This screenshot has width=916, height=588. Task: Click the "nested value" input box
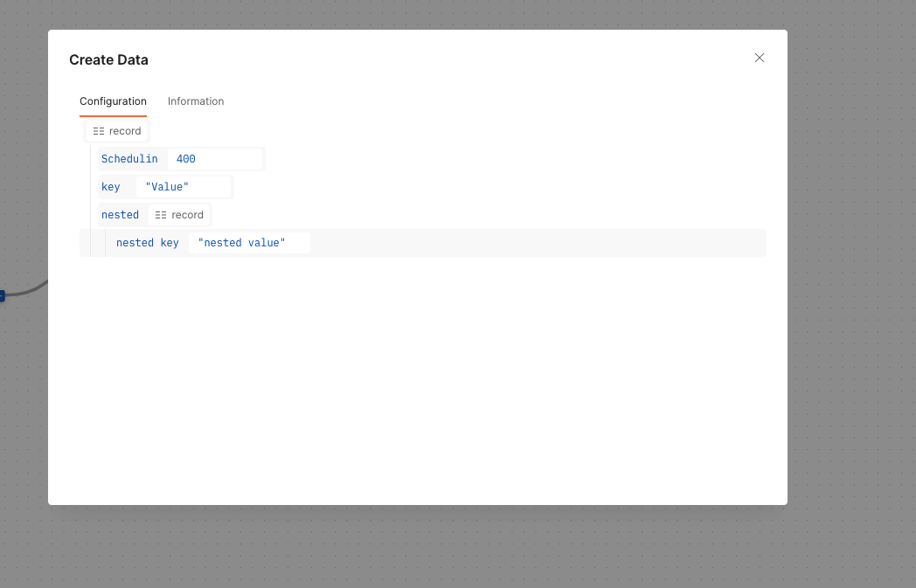[x=249, y=242]
